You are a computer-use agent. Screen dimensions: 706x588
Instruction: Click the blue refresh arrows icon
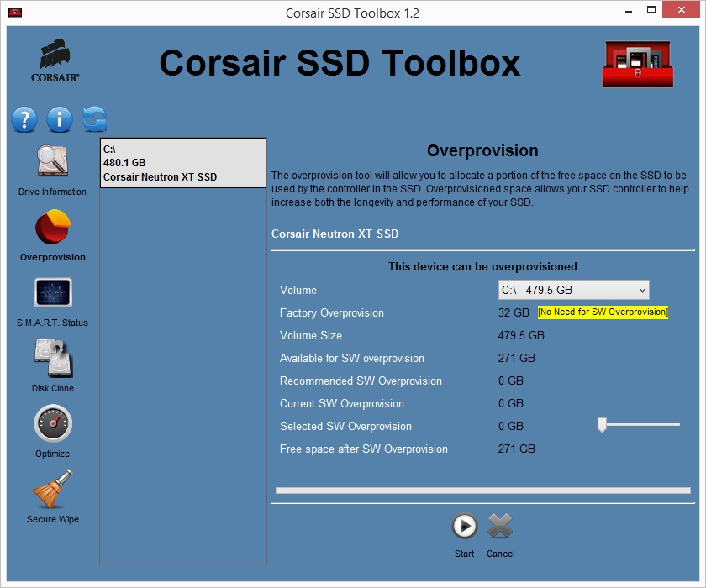[94, 119]
